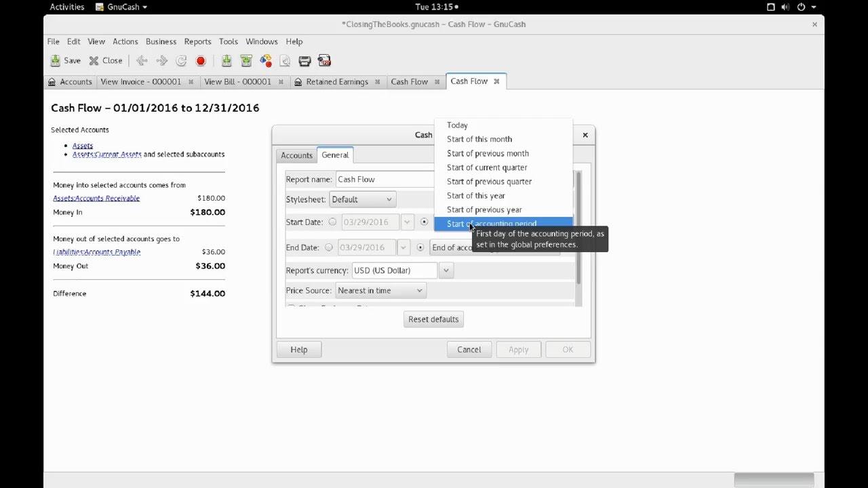Click the Help button in dialog
868x488 pixels.
point(299,350)
